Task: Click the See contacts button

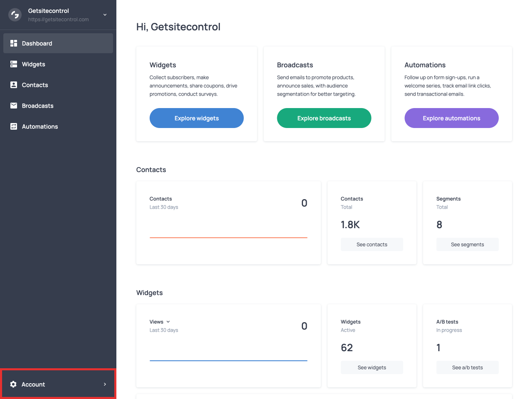Action: click(x=372, y=244)
